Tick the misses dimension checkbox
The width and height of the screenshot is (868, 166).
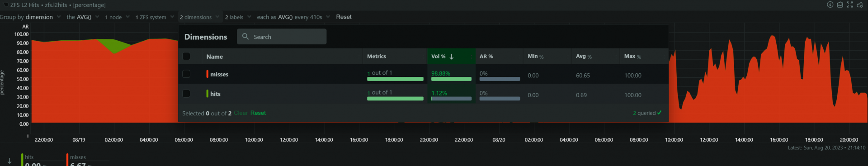point(186,74)
